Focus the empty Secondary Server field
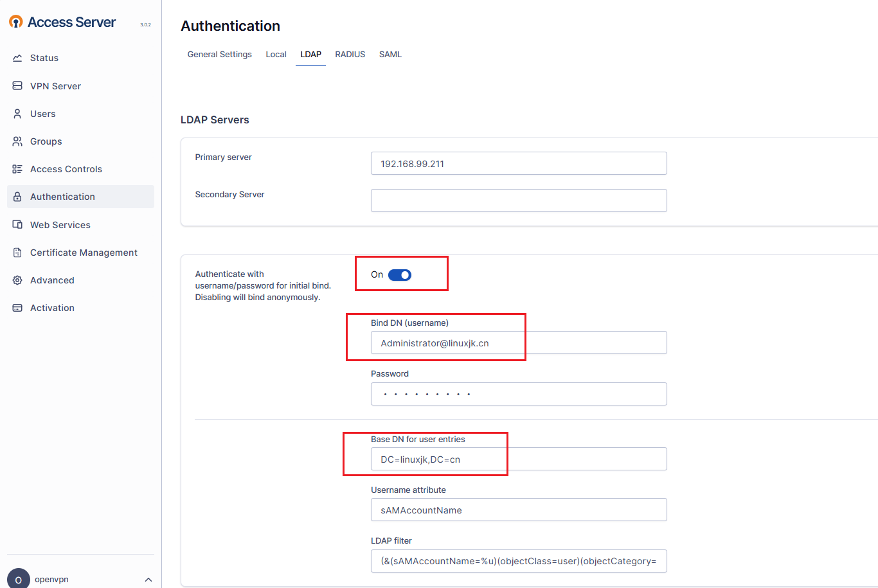The height and width of the screenshot is (588, 878). pos(518,200)
